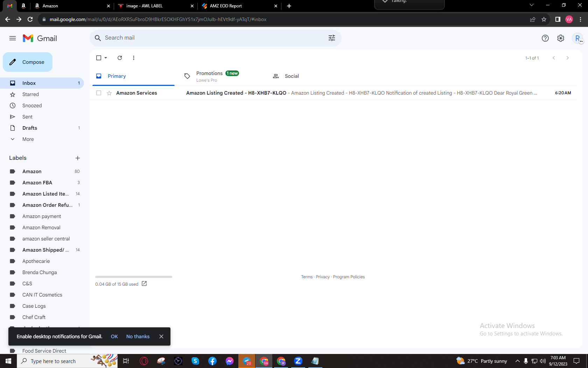Open the Terms link
Image resolution: width=588 pixels, height=368 pixels.
pos(307,277)
